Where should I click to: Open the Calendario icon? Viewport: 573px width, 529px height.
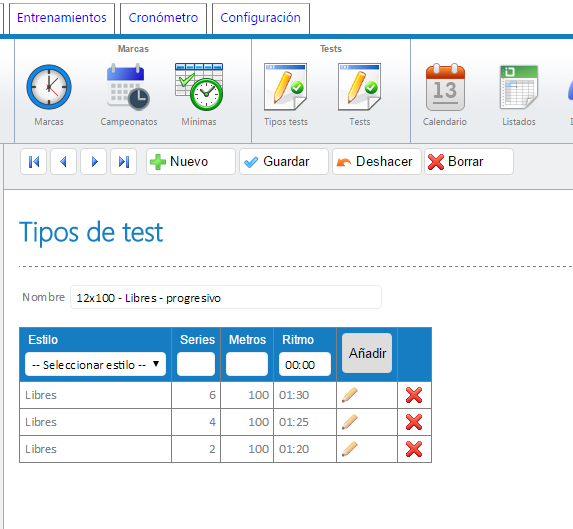445,87
